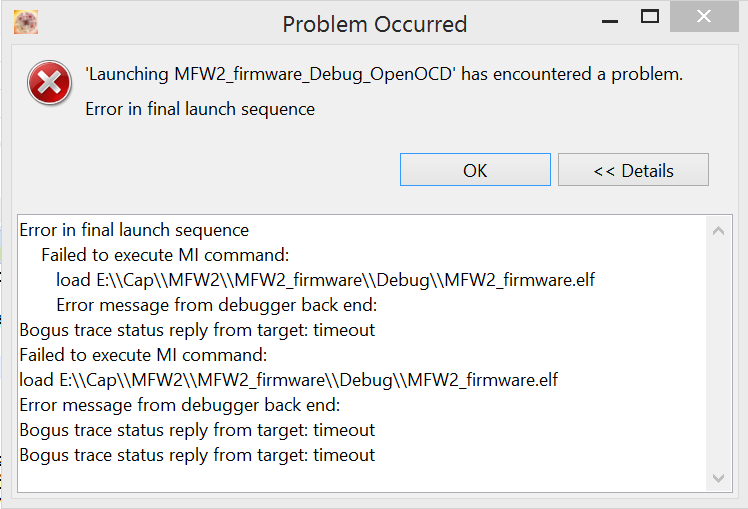
Task: Click the Problem Occurred window title
Action: click(374, 23)
